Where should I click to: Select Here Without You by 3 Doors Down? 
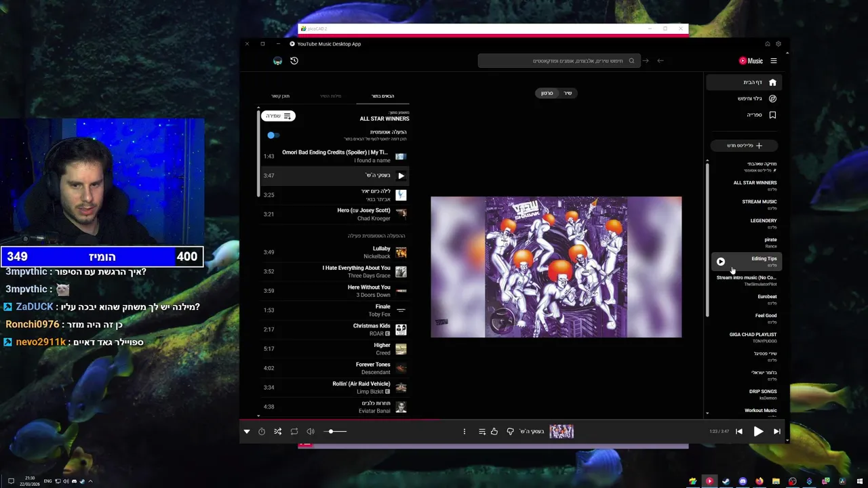335,291
